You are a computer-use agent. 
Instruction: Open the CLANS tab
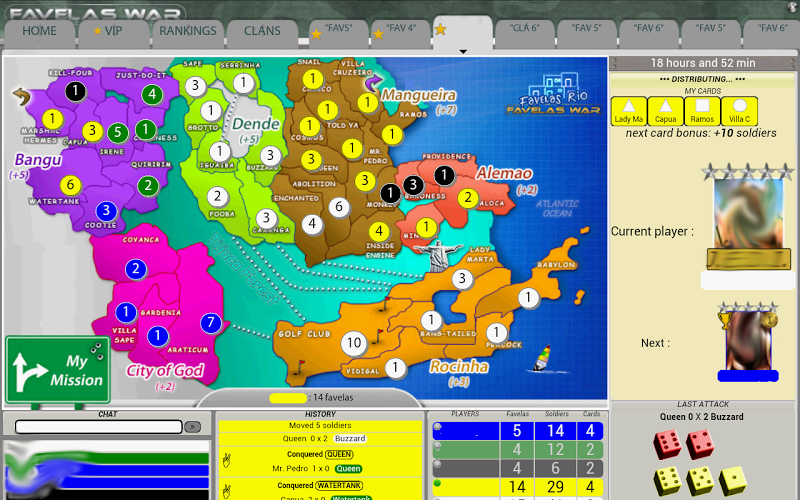262,31
